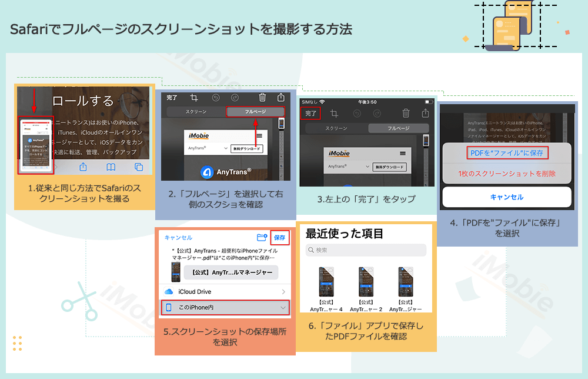The image size is (588, 379).
Task: Collapse the このiPhone内 chevron
Action: pos(283,308)
